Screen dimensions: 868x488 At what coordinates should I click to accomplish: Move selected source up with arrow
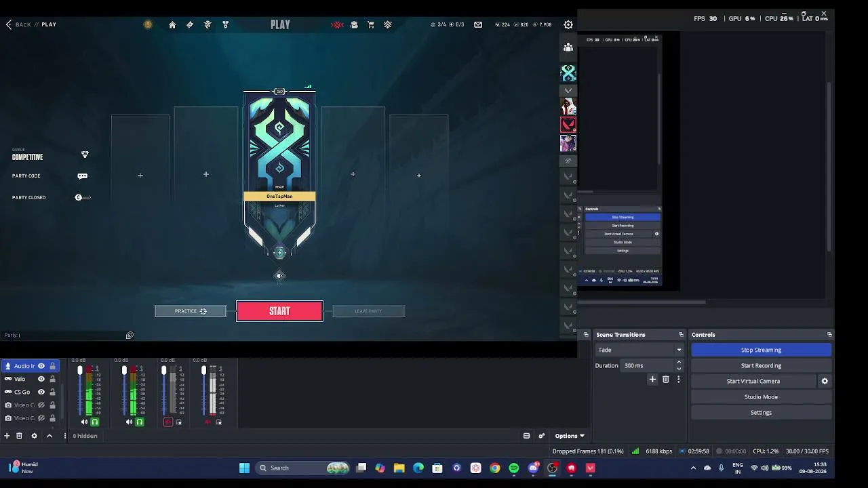(x=50, y=436)
